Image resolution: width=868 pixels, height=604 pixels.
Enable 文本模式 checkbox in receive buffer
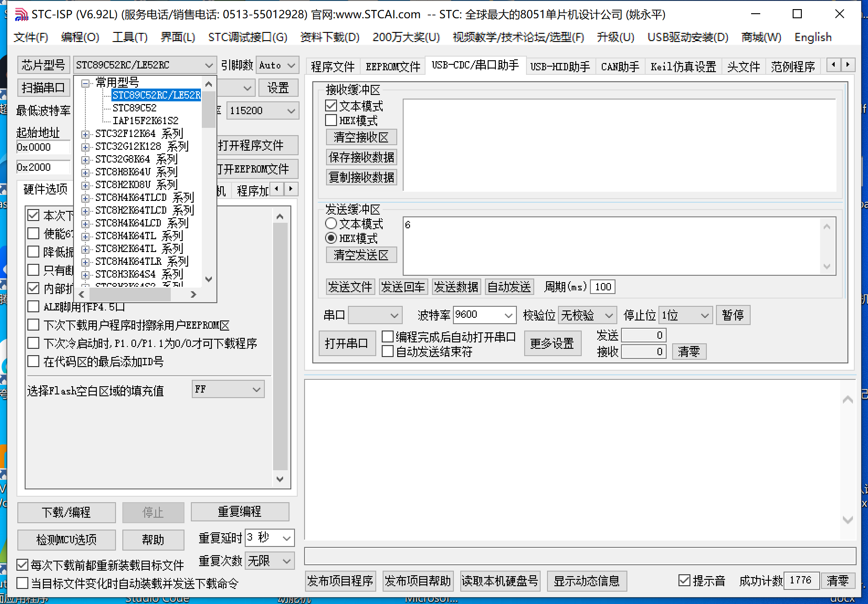[x=331, y=106]
